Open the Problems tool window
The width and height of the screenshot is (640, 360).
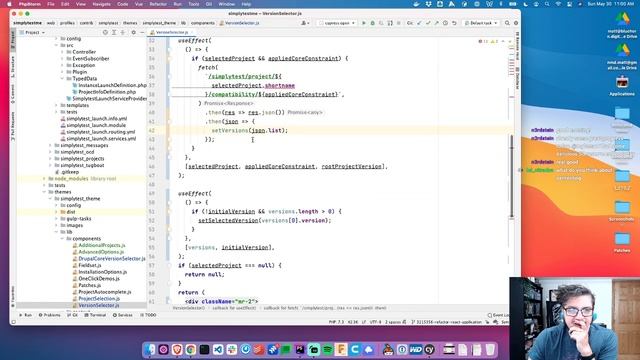(49, 315)
